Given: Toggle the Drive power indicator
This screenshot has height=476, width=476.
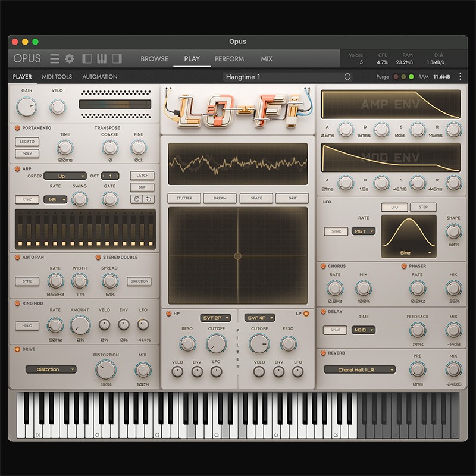Looking at the screenshot, I should (18, 349).
